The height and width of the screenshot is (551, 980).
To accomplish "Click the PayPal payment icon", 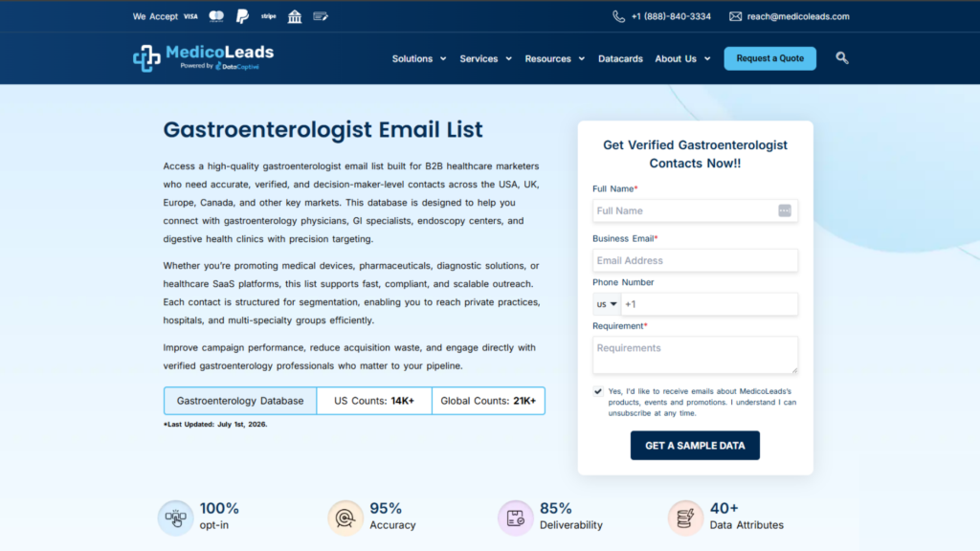I will click(x=242, y=16).
